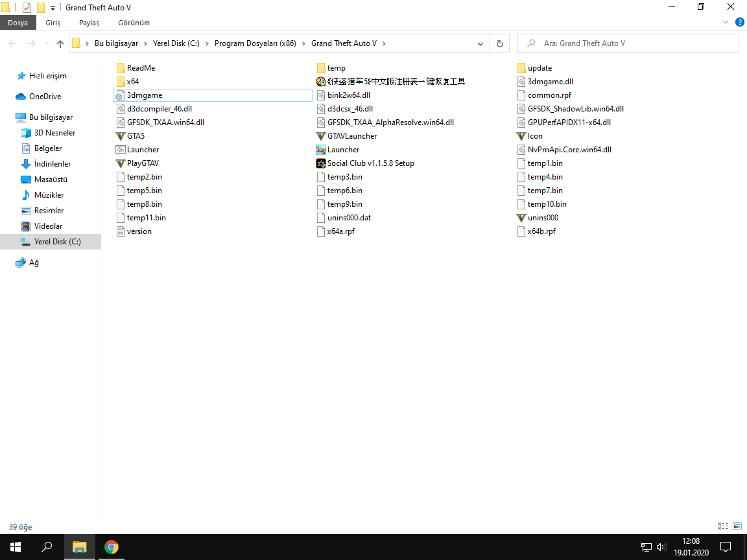The image size is (747, 560).
Task: Go up one folder level arrow
Action: [x=60, y=44]
